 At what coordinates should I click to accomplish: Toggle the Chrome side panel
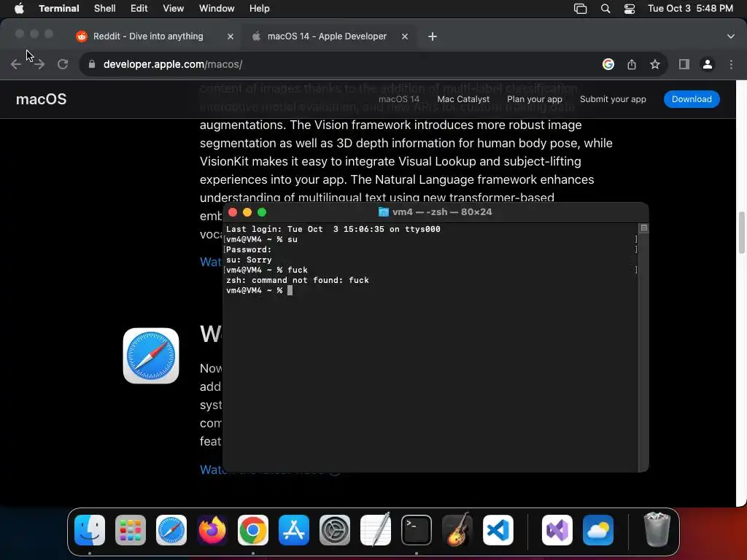(x=684, y=64)
